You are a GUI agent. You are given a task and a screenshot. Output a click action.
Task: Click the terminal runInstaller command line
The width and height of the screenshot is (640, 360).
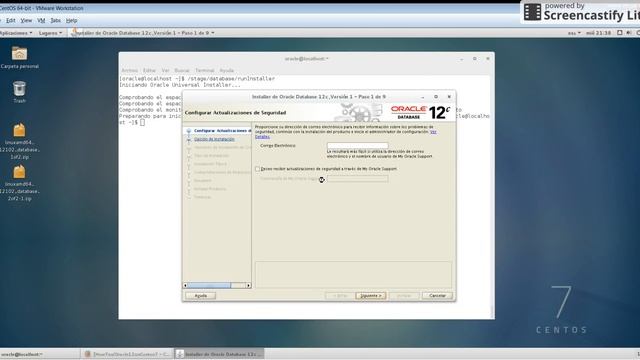coord(197,78)
